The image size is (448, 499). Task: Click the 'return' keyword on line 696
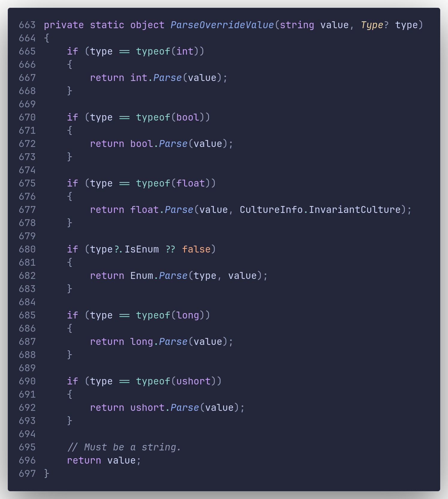[84, 460]
